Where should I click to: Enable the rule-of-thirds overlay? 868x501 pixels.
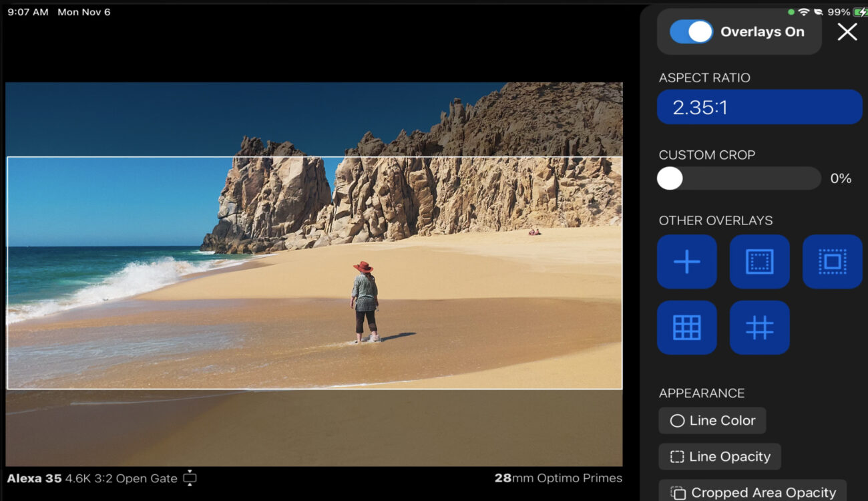point(760,327)
